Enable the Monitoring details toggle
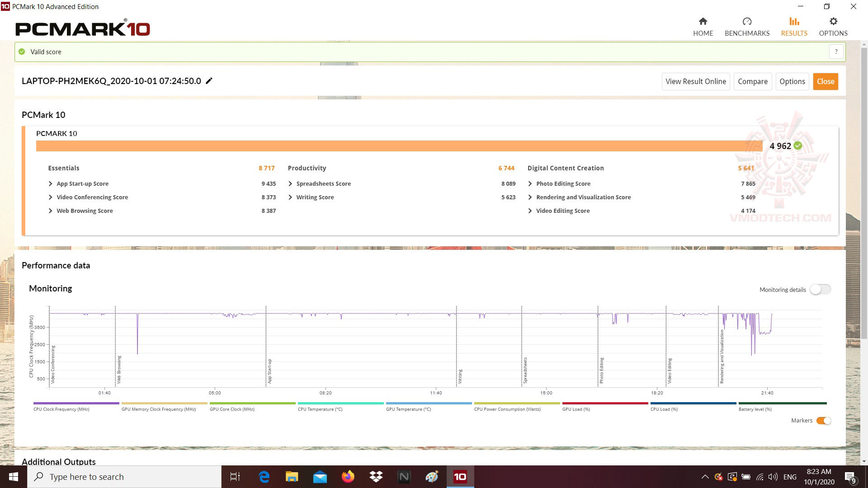 coord(820,290)
